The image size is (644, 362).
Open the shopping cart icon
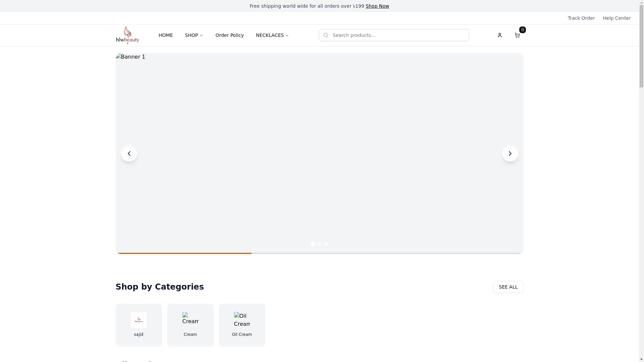(x=517, y=35)
